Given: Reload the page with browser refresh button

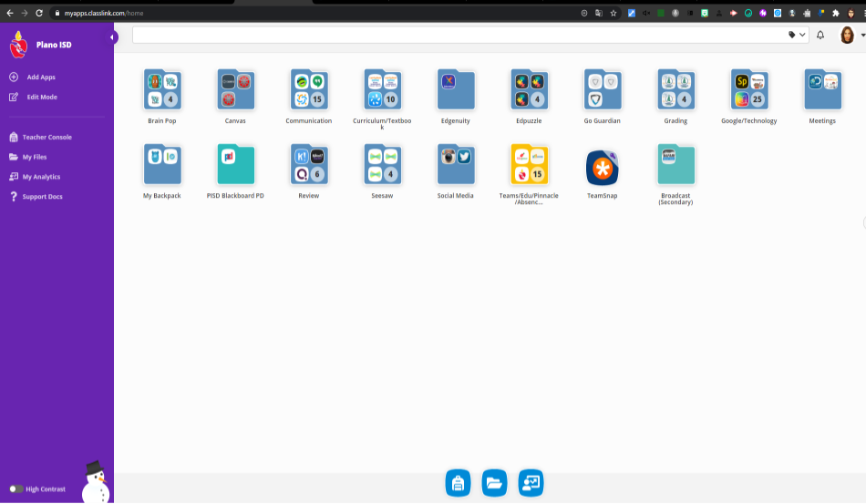Looking at the screenshot, I should pyautogui.click(x=39, y=14).
